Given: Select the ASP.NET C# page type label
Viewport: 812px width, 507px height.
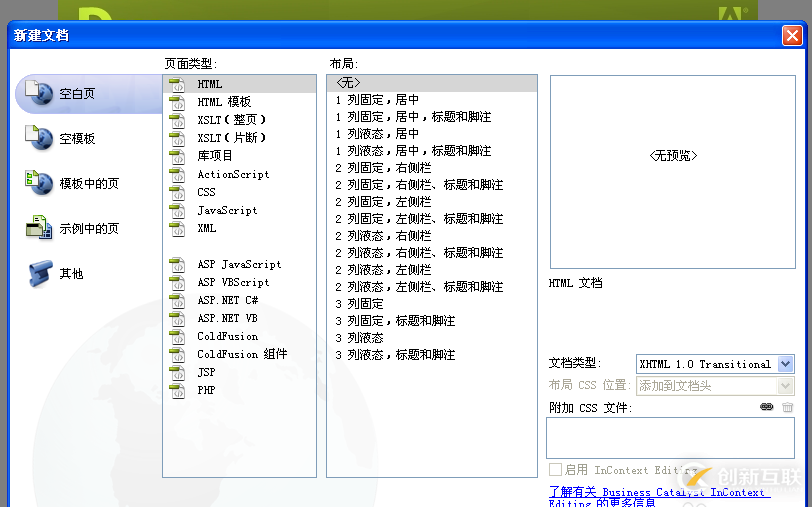Looking at the screenshot, I should 227,300.
